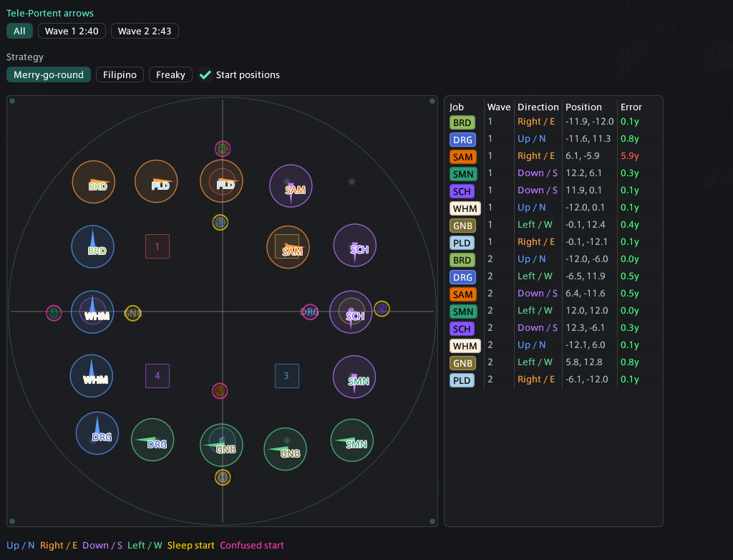Click the PLD marker with inner red ring

tap(222, 181)
